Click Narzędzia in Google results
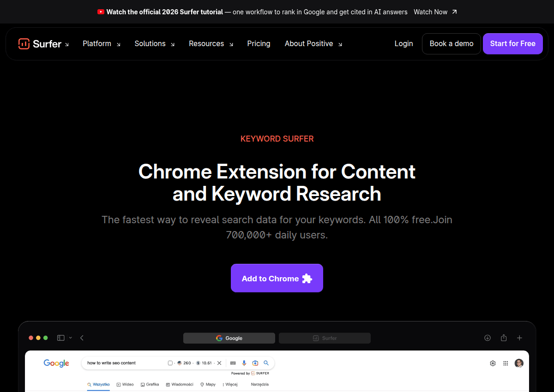 tap(259, 384)
